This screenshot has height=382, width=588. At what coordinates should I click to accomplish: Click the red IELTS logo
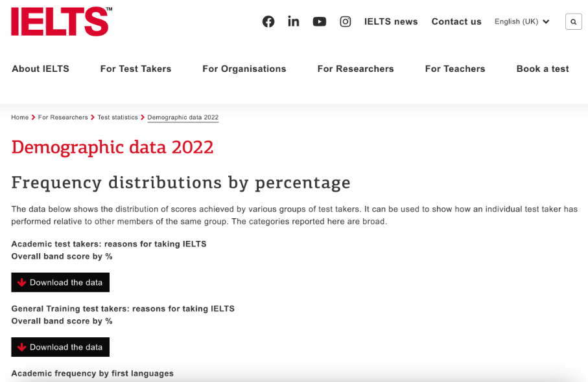click(x=62, y=21)
